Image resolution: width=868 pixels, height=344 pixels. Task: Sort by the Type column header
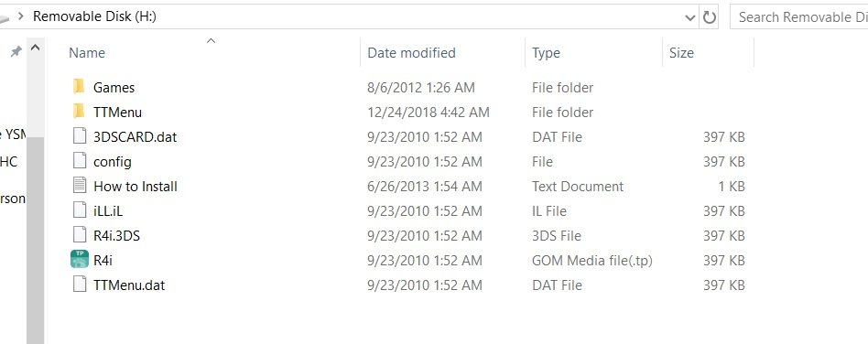[546, 53]
